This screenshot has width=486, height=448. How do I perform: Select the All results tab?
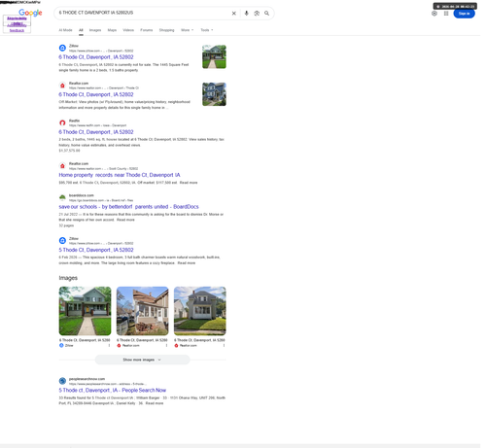tap(81, 30)
